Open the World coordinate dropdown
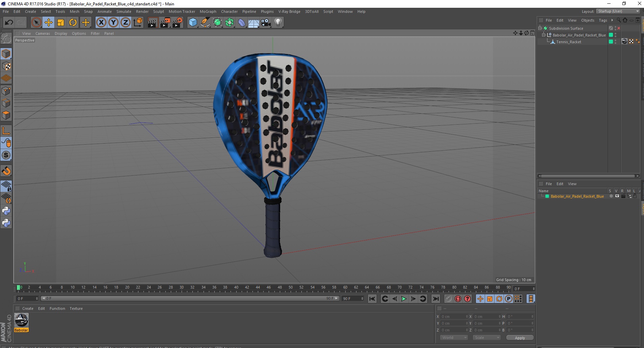The width and height of the screenshot is (644, 348). (x=454, y=338)
